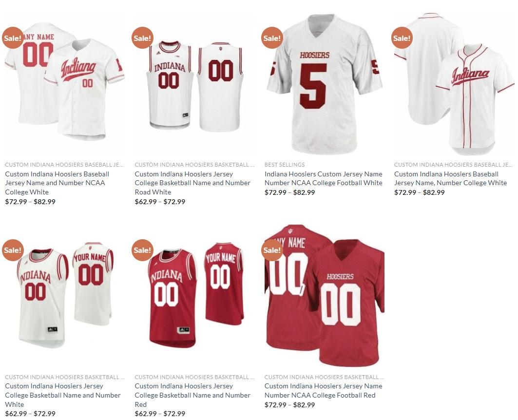518x420 pixels.
Task: Click Sale badge on white baseball jersey
Action: click(13, 38)
